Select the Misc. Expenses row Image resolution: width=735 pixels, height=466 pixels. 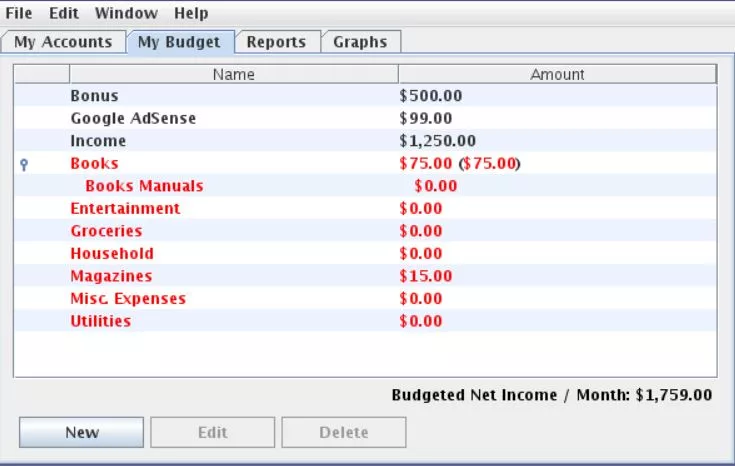coord(366,298)
